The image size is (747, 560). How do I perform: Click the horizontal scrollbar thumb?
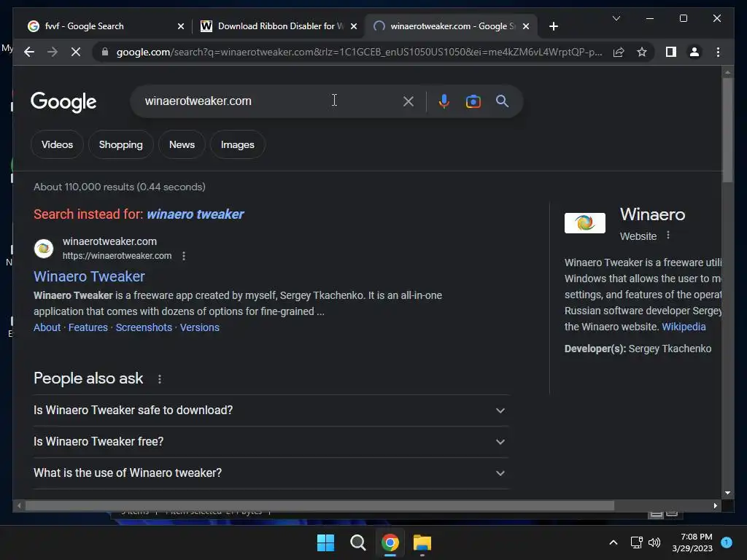point(320,506)
